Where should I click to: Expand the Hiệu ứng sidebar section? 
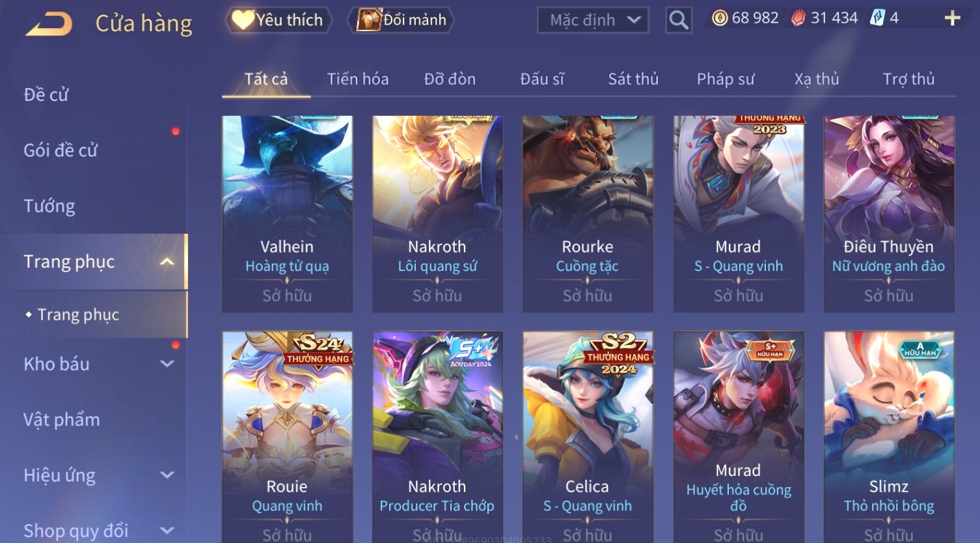167,475
